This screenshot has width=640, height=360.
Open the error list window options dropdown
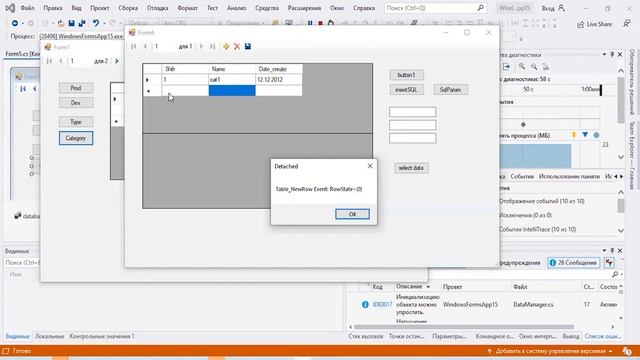click(x=604, y=251)
